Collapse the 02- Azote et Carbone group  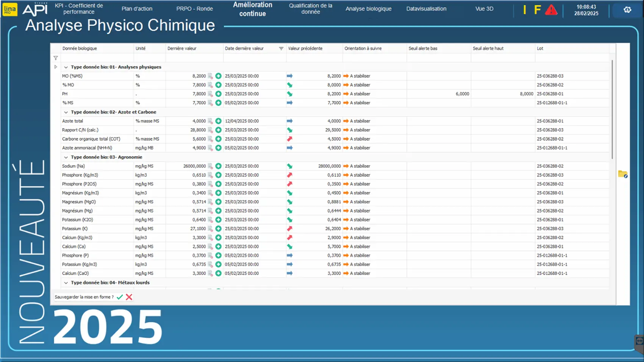(66, 112)
